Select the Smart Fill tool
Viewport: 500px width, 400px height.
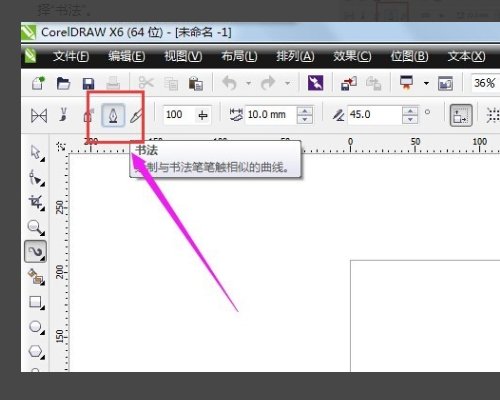(x=36, y=277)
